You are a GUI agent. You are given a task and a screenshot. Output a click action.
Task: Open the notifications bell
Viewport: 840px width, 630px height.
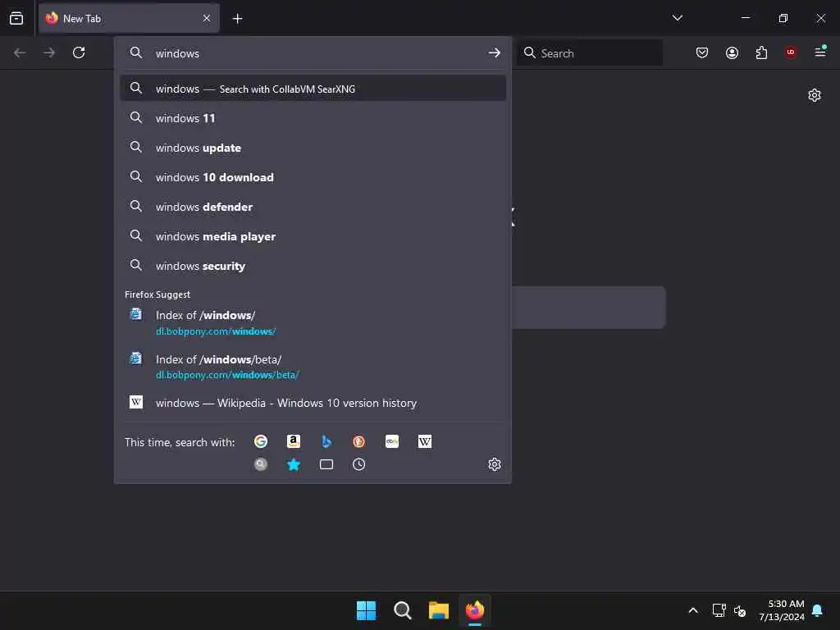(818, 610)
